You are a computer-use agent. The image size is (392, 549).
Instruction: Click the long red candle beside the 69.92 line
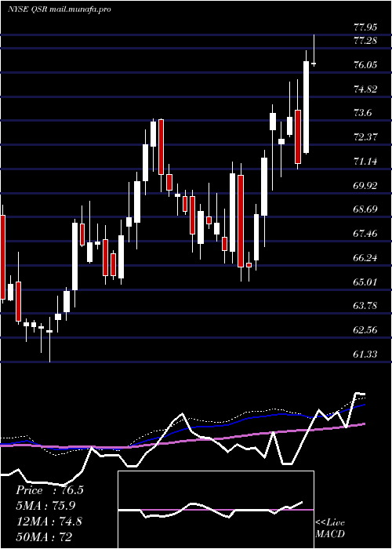[241, 221]
